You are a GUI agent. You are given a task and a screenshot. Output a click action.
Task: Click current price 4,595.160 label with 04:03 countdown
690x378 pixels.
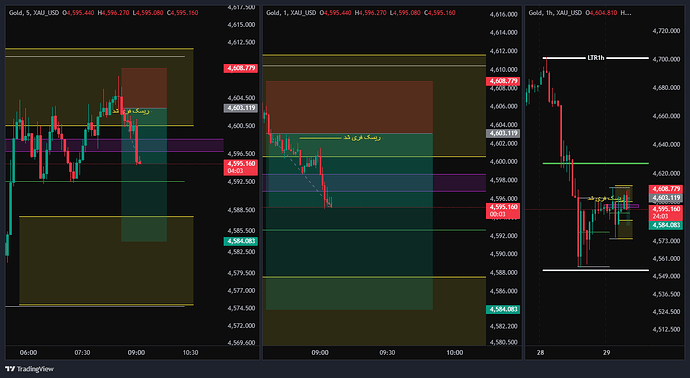tap(240, 167)
